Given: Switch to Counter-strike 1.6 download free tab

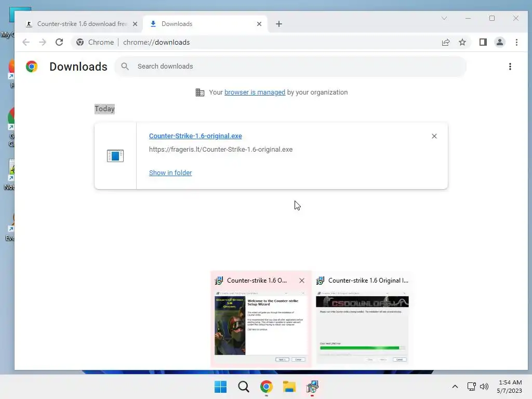Looking at the screenshot, I should (x=82, y=24).
